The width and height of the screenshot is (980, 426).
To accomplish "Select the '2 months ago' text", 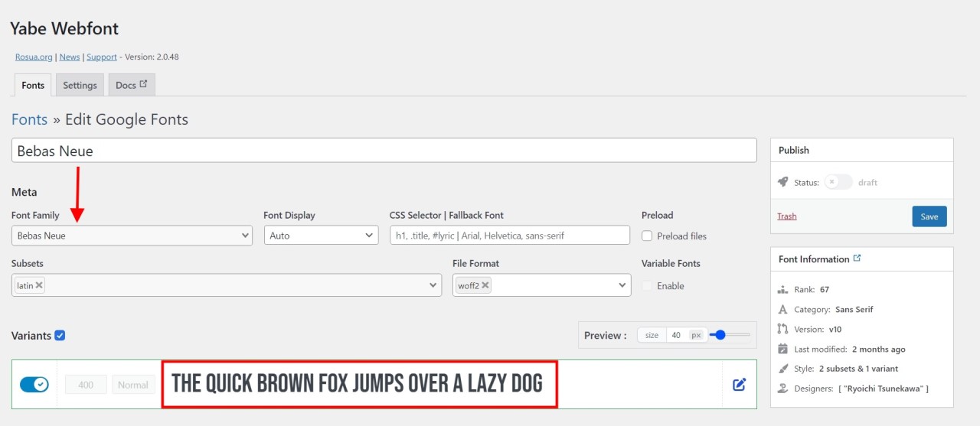I will [879, 350].
